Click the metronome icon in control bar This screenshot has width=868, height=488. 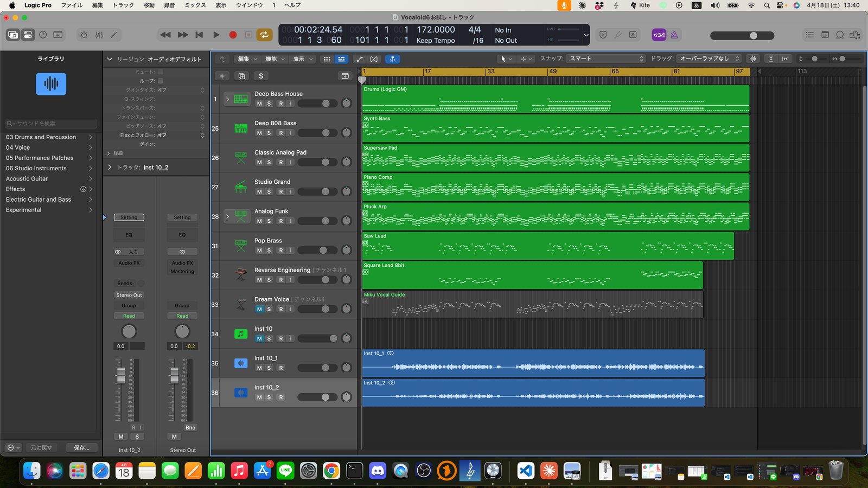click(674, 35)
